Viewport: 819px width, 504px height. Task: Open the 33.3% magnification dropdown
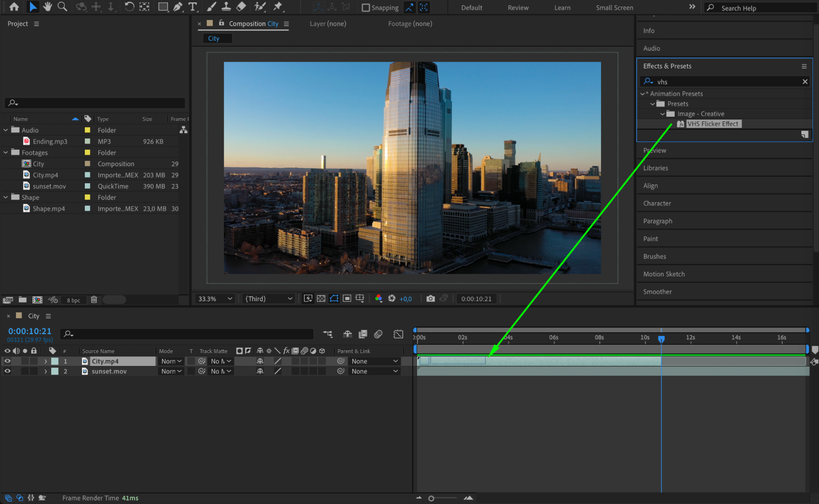[x=215, y=299]
